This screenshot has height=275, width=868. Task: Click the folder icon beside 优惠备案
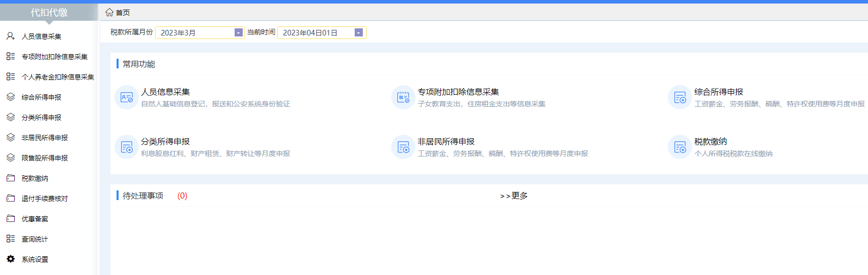coord(11,218)
